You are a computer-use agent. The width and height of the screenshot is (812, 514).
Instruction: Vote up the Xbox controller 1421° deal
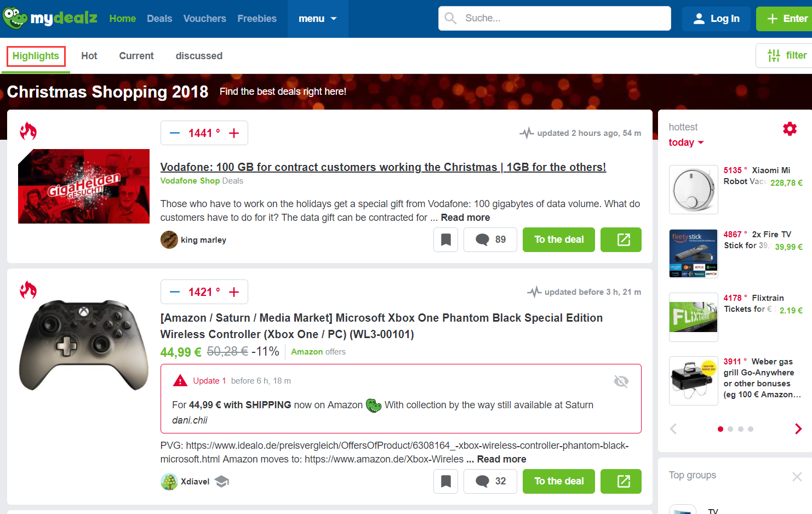coord(234,292)
